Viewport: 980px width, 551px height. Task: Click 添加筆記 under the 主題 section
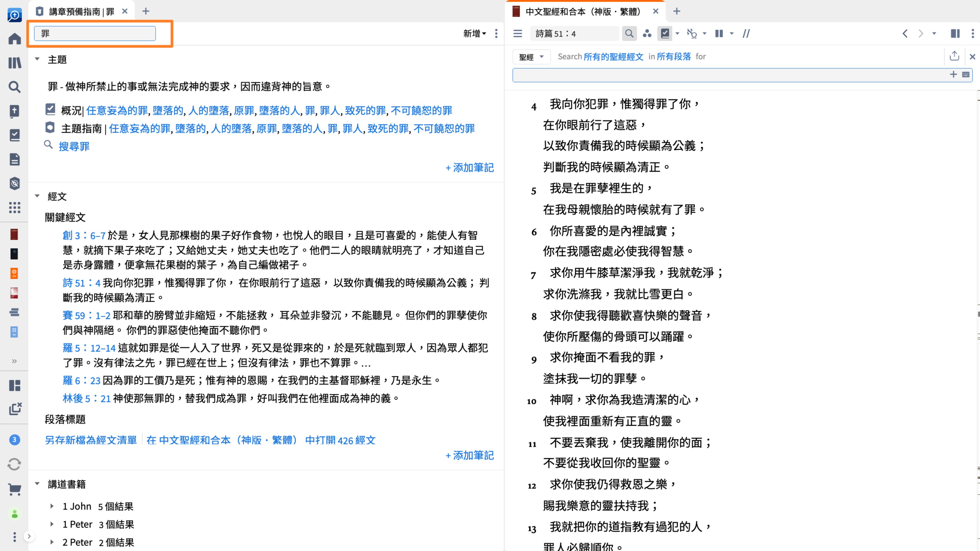[x=470, y=167]
